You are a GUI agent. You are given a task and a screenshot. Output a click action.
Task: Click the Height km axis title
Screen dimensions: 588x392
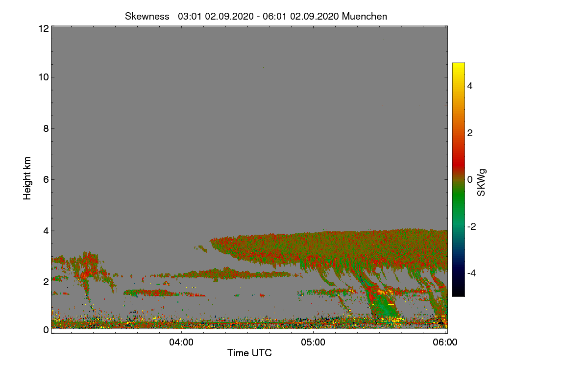(27, 178)
